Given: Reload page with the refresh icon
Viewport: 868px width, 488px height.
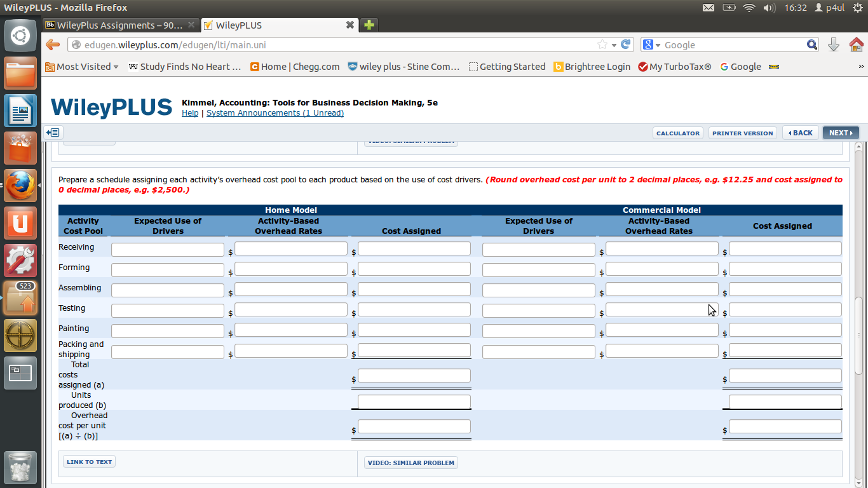Looking at the screenshot, I should point(626,44).
